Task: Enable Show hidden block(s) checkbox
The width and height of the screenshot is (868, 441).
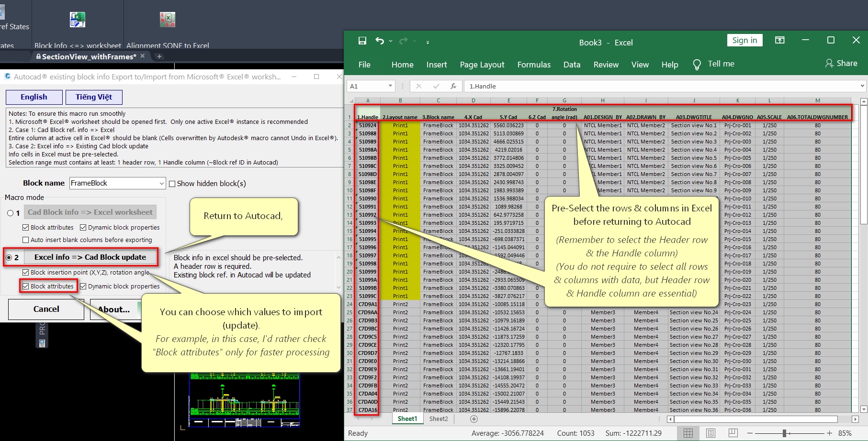Action: pos(172,184)
